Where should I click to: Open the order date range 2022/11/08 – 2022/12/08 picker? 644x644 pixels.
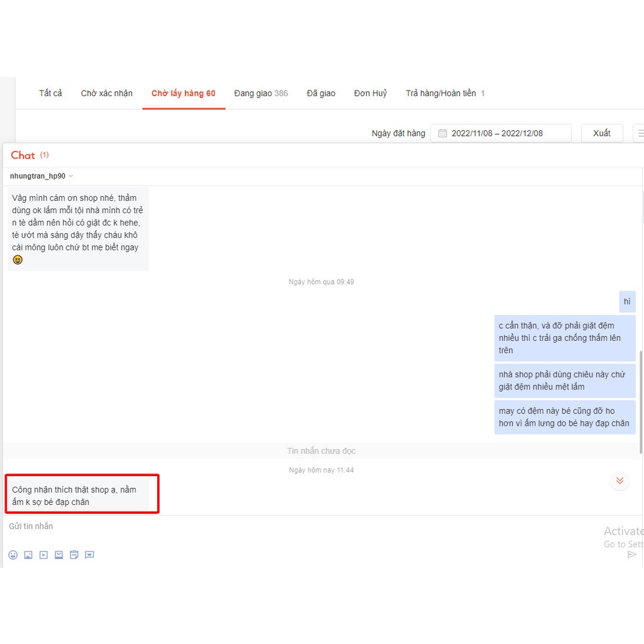[501, 133]
